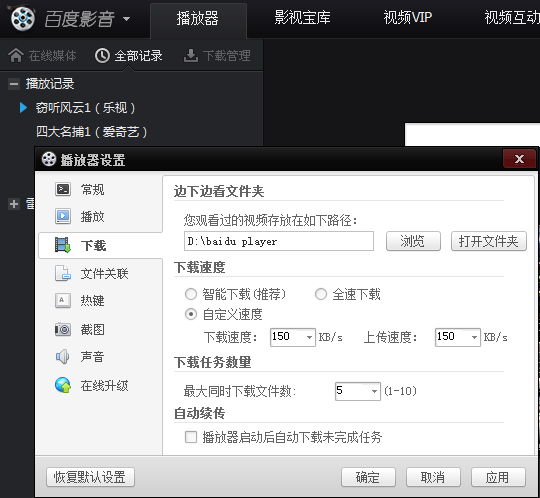Select the 播放 settings icon in sidebar

pos(63,216)
